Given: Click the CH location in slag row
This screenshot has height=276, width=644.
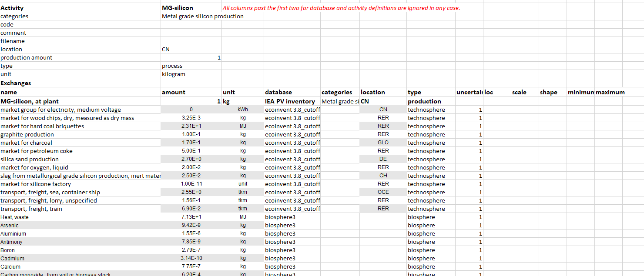Looking at the screenshot, I should point(383,176).
